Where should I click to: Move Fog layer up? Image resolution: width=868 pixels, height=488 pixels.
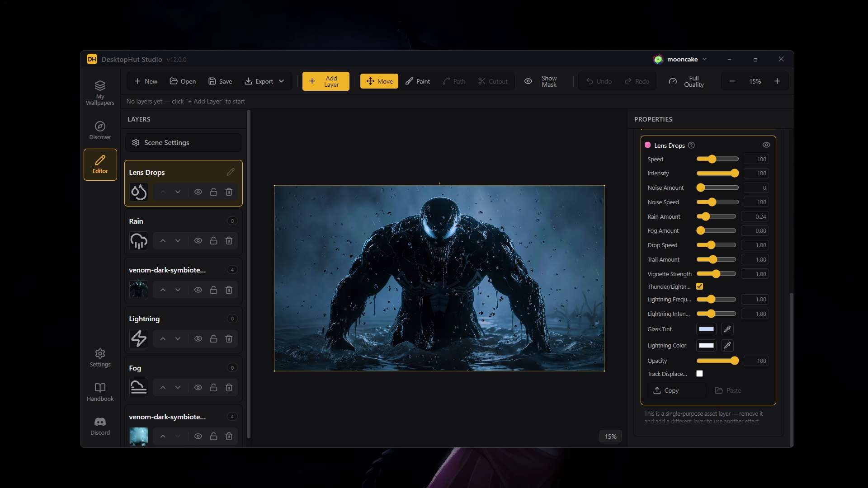point(163,388)
